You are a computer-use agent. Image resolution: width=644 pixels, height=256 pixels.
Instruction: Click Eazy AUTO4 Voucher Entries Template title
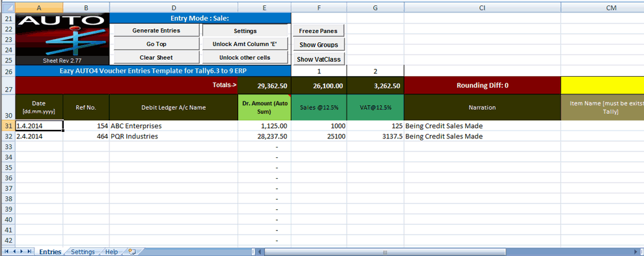pyautogui.click(x=153, y=71)
